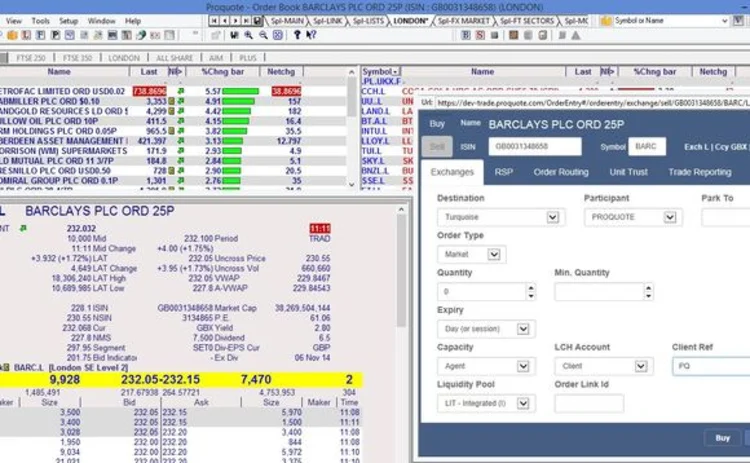Select the RSP tab in order entry
Image resolution: width=750 pixels, height=463 pixels.
504,172
